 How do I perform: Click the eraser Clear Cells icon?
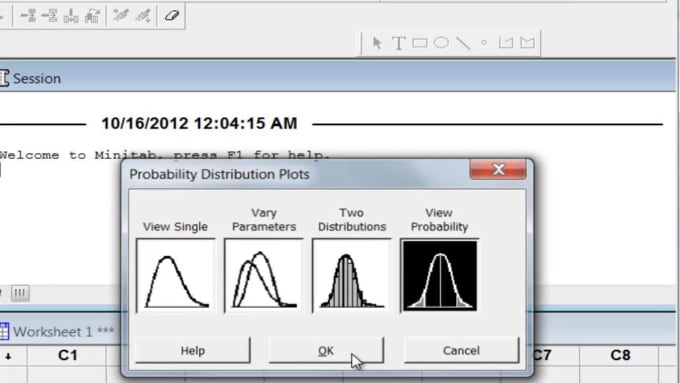click(x=172, y=16)
